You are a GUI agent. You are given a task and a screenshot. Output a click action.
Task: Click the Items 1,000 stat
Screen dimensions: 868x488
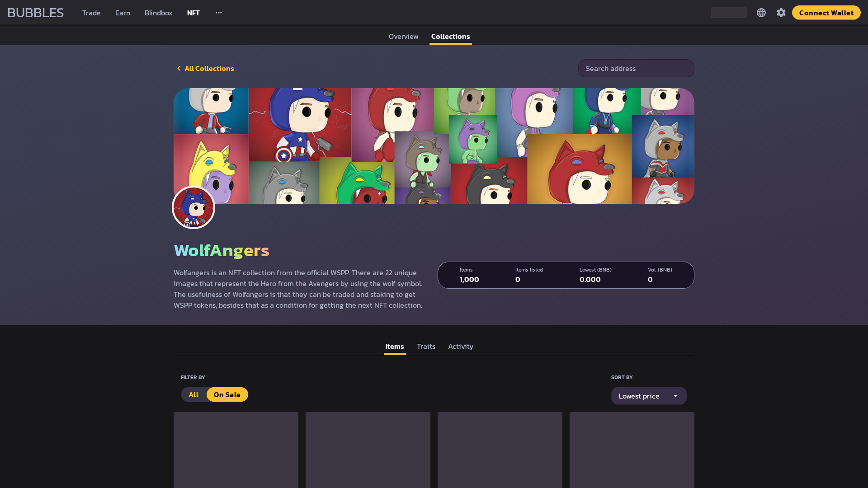tap(469, 275)
